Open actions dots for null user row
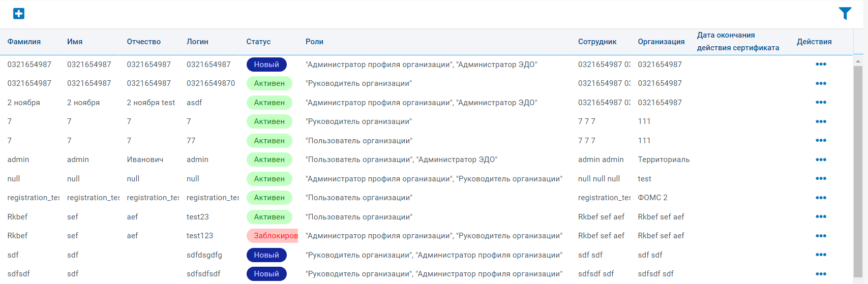The height and width of the screenshot is (284, 868). [x=821, y=179]
